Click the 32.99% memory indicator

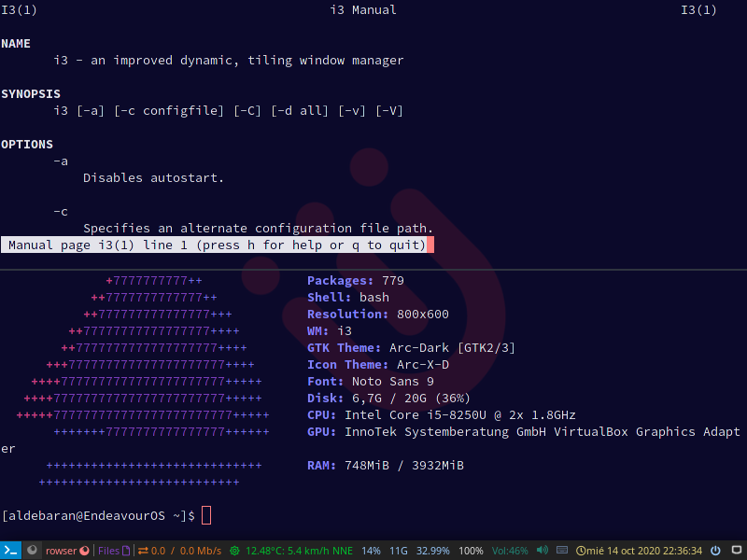coord(432,551)
